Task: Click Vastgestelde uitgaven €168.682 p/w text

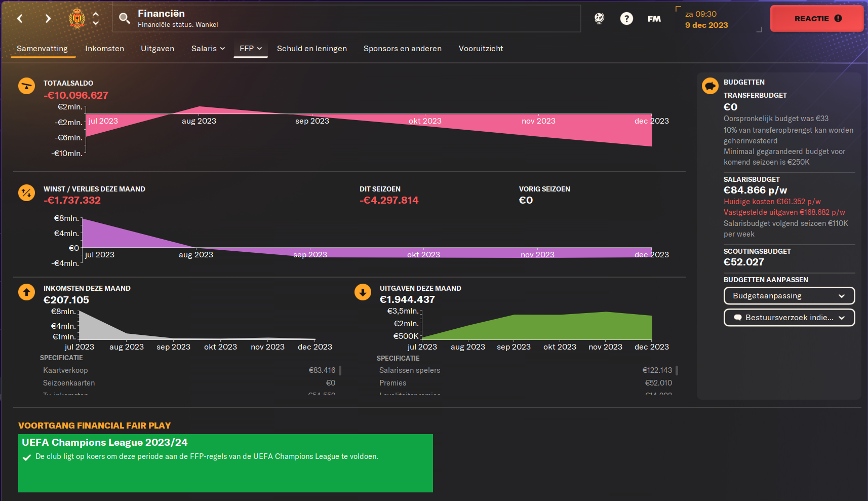Action: 784,212
